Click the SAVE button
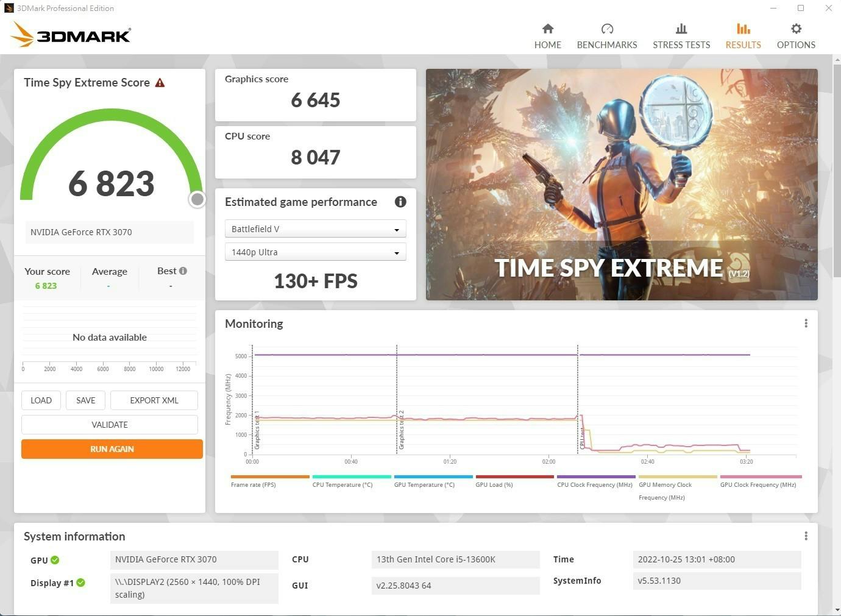 click(85, 400)
